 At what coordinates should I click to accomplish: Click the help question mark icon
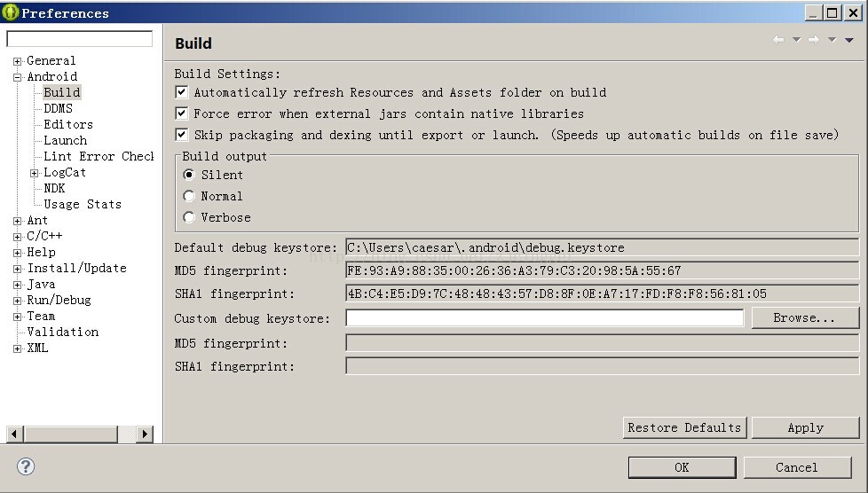coord(26,466)
